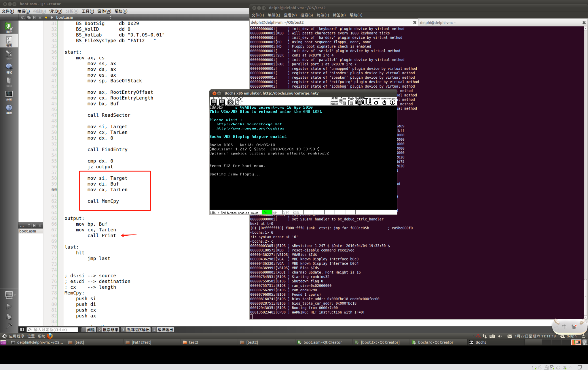The height and width of the screenshot is (370, 588).
Task: Open Qt Creator Welcome (欢迎) mode
Action: click(9, 28)
